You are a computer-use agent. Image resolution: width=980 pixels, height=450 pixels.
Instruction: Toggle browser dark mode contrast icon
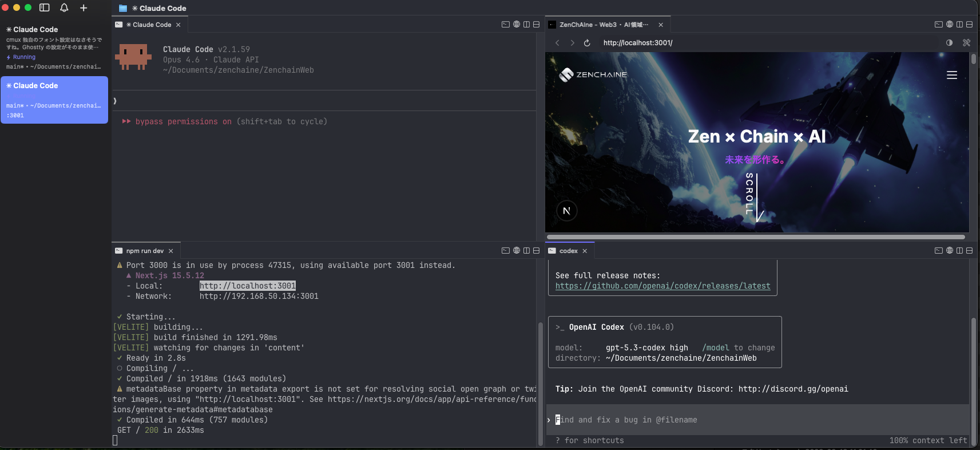click(949, 43)
